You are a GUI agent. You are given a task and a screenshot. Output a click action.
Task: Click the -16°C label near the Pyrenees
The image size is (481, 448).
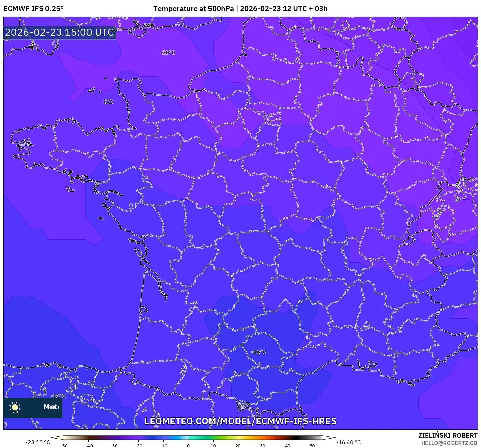click(x=259, y=352)
